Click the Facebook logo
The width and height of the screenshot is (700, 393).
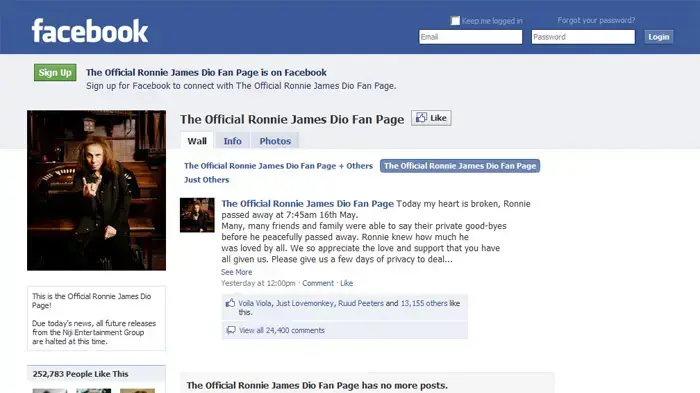pos(90,31)
